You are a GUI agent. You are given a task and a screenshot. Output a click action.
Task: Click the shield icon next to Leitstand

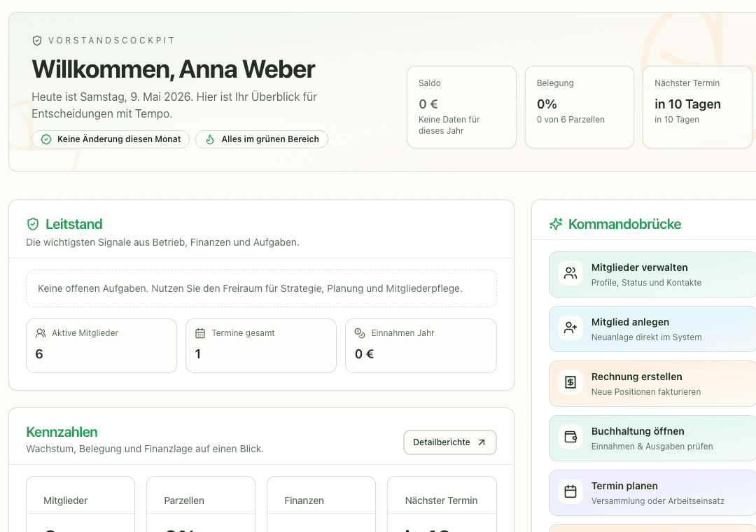pyautogui.click(x=33, y=224)
